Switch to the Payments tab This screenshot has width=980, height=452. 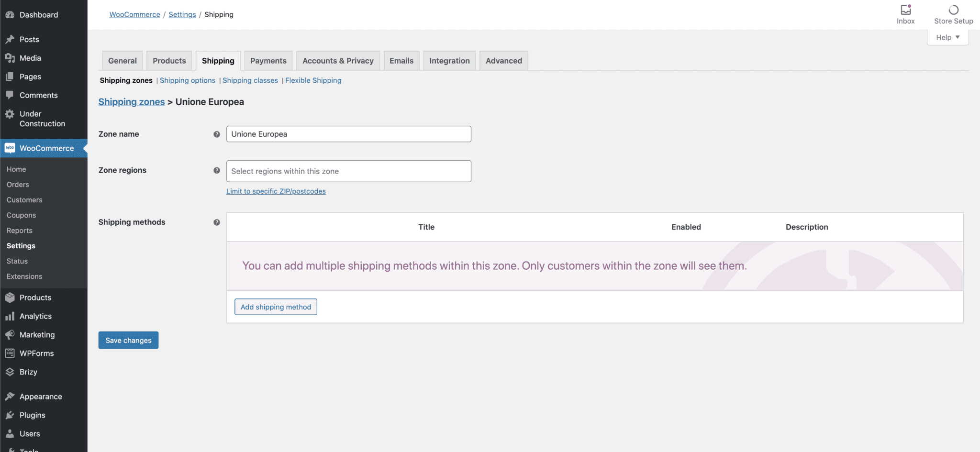268,61
